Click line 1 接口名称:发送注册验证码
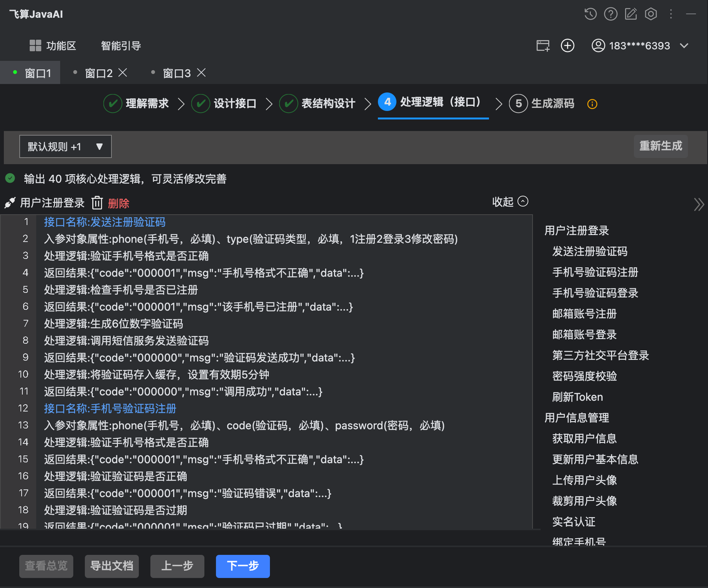 105,222
